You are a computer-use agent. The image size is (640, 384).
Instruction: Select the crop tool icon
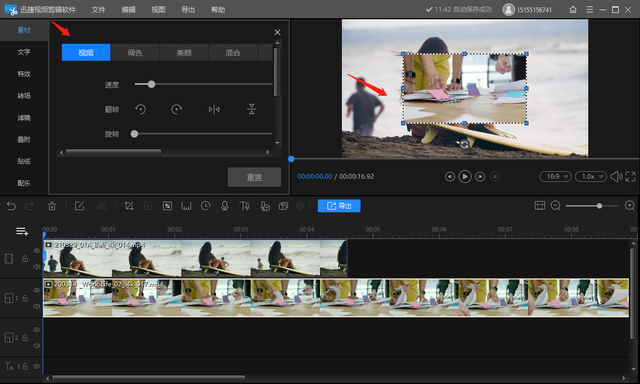pos(129,206)
